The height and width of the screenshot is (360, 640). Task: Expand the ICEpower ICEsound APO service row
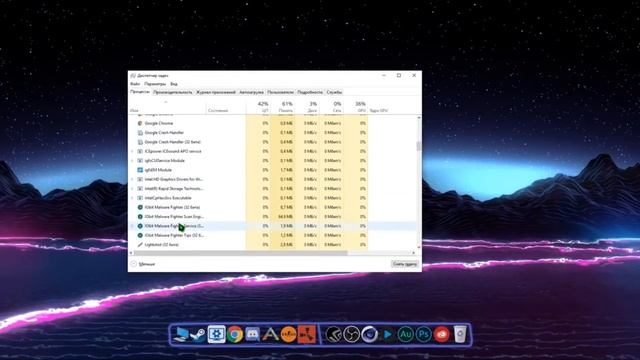click(132, 151)
